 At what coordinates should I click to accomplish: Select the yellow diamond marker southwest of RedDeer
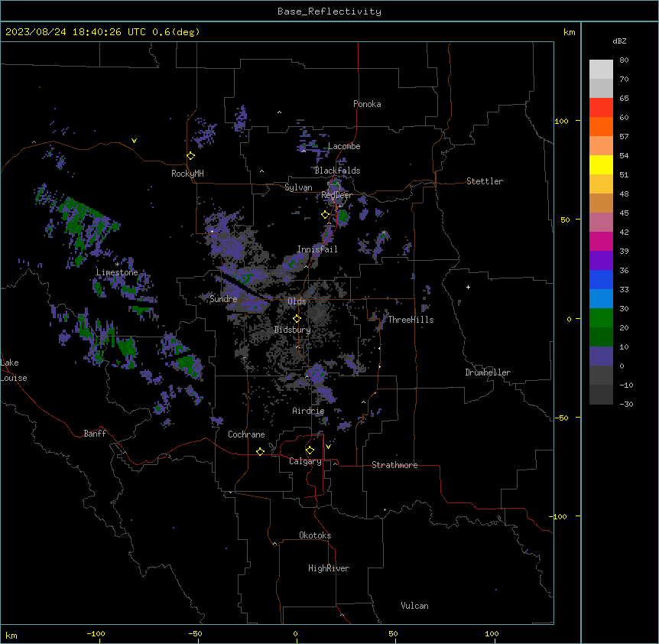tap(325, 215)
